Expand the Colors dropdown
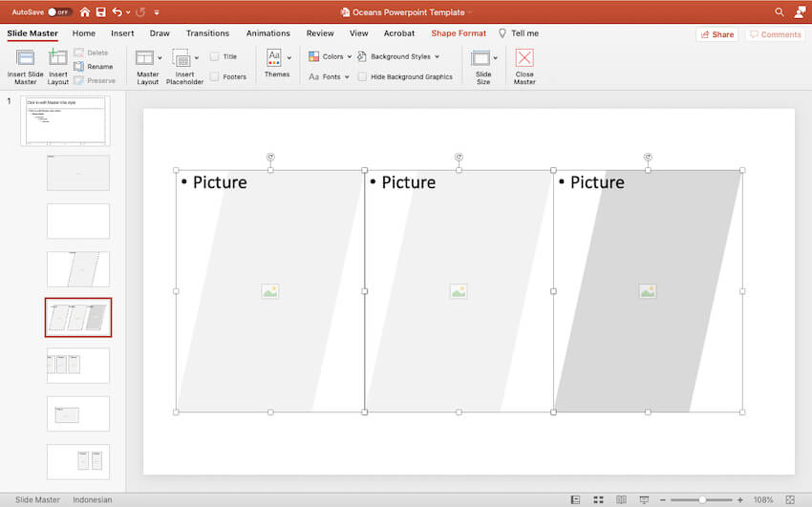Screen dimensions: 812x507 click(331, 56)
